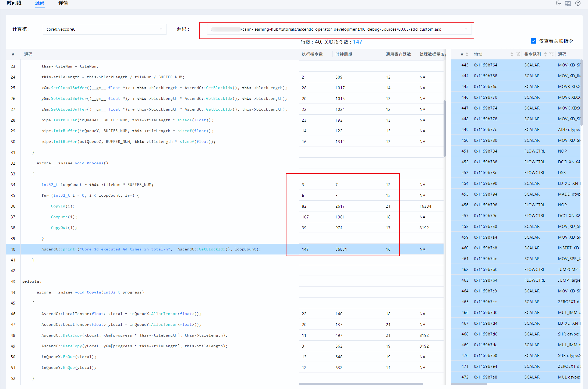Screen dimensions: 588x389
Task: Switch to the 时间线 tab
Action: coord(14,3)
